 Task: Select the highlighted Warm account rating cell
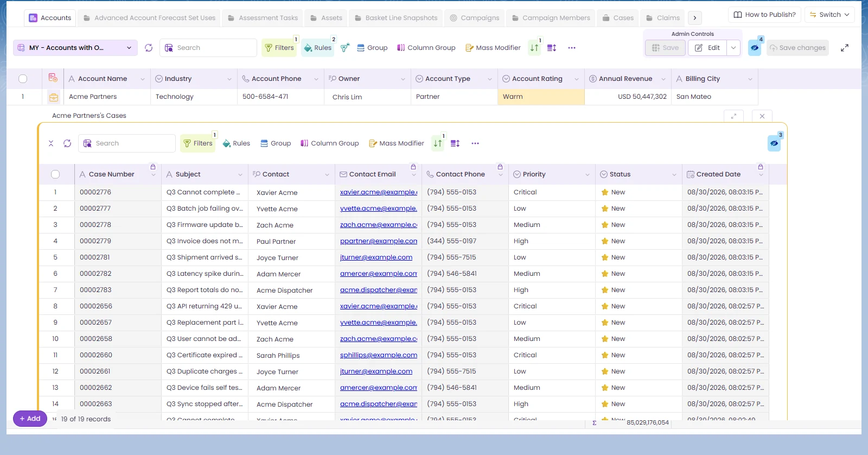[541, 97]
